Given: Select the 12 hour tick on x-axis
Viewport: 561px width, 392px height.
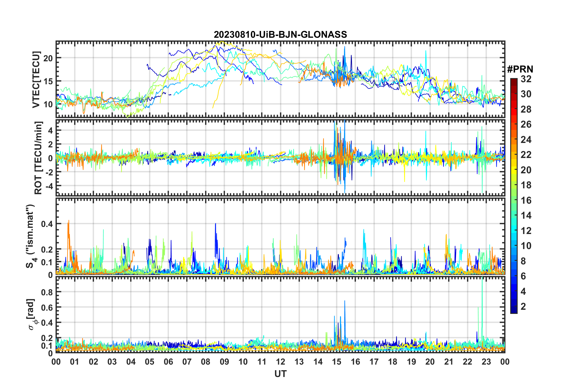Looking at the screenshot, I should click(280, 362).
